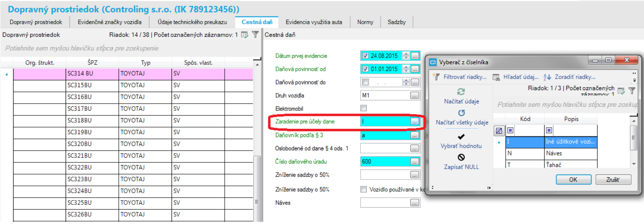The image size is (644, 224).
Task: Switch to the Normy tab
Action: pos(365,22)
